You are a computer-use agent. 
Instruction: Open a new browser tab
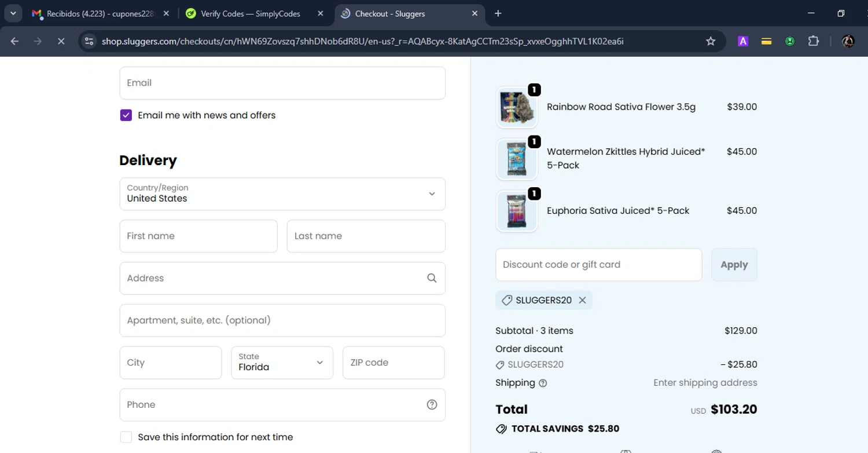pyautogui.click(x=498, y=13)
